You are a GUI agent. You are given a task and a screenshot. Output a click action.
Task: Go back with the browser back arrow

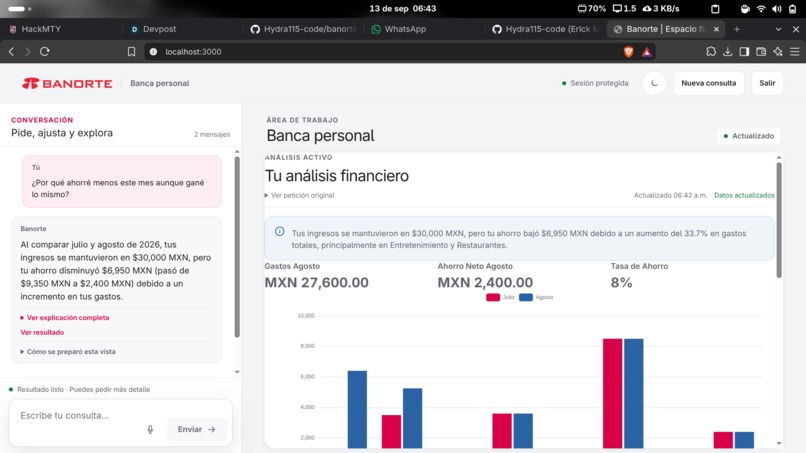coord(11,51)
